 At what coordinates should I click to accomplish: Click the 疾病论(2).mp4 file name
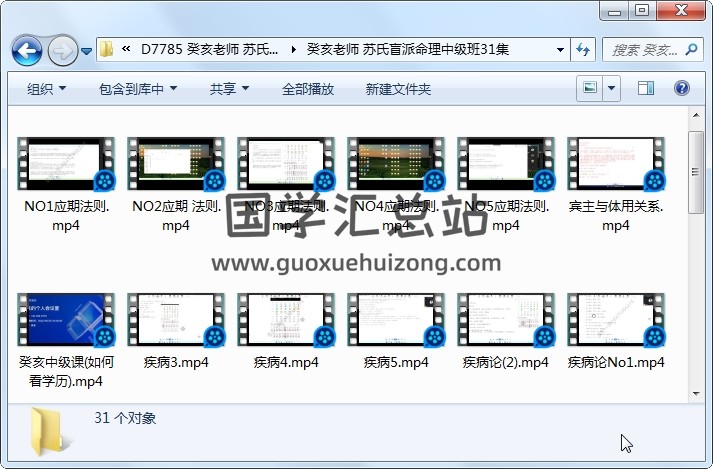pos(506,363)
